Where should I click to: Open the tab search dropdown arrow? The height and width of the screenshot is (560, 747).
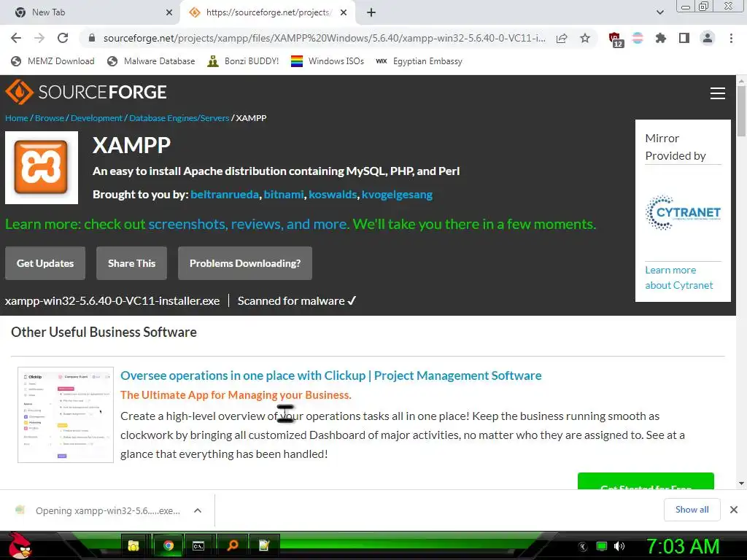click(x=659, y=12)
